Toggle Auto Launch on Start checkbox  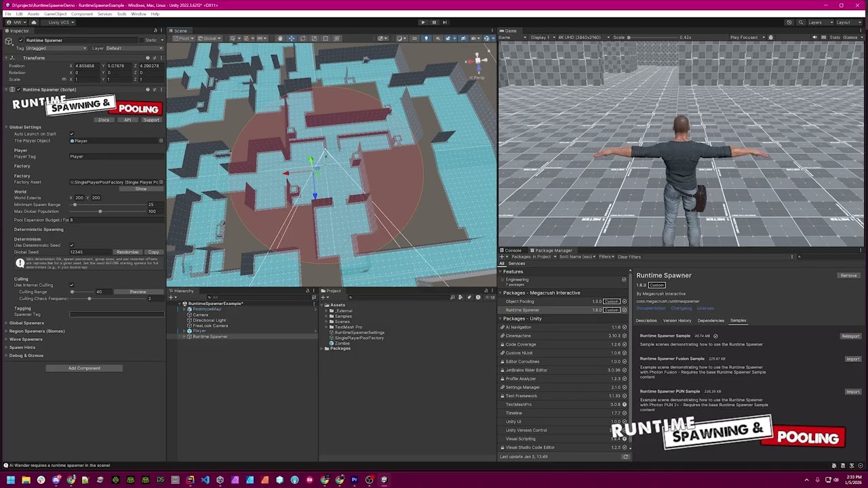[72, 134]
